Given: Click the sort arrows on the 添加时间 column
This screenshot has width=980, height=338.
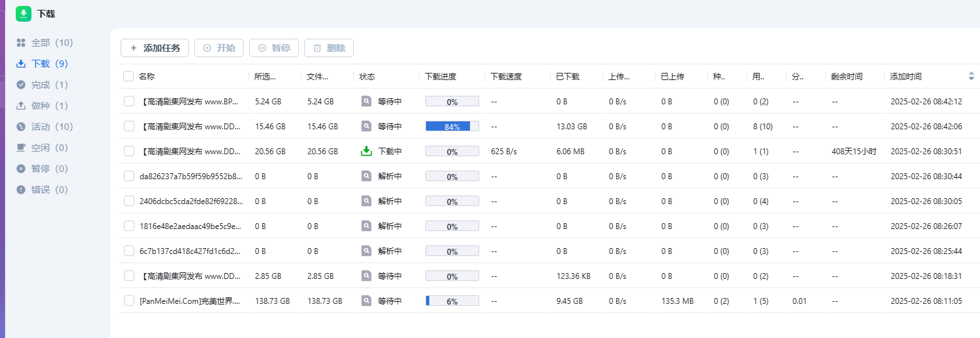Looking at the screenshot, I should click(971, 76).
